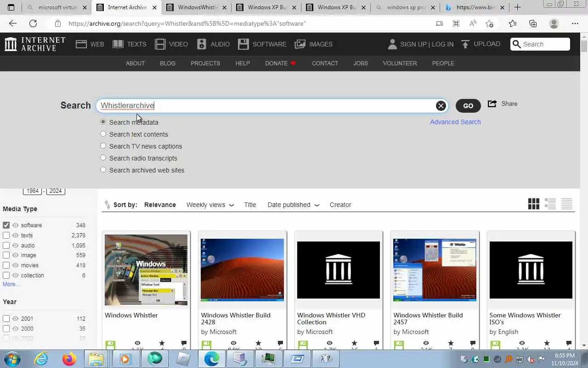Sort results by Title
Screen dimensions: 588x368
[x=250, y=205]
